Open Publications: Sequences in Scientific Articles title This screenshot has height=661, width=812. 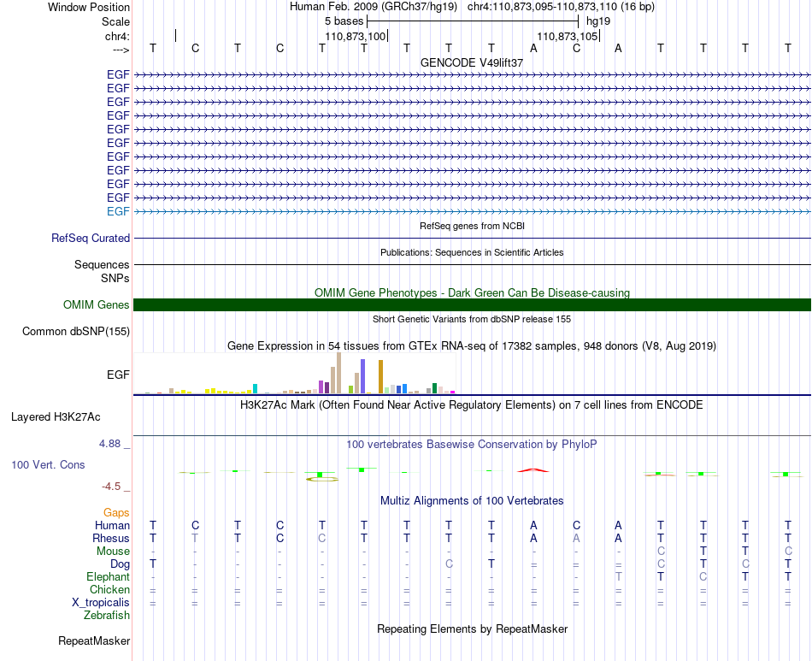(x=472, y=252)
